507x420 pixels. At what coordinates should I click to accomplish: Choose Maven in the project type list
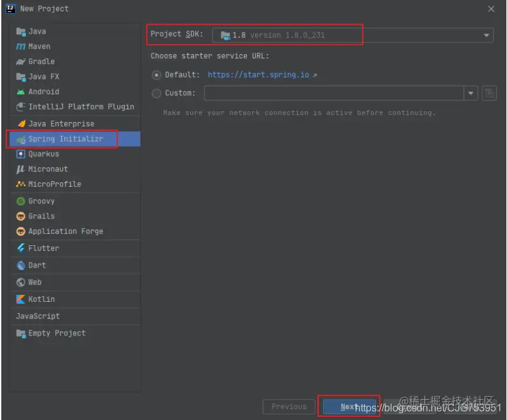tap(75, 46)
